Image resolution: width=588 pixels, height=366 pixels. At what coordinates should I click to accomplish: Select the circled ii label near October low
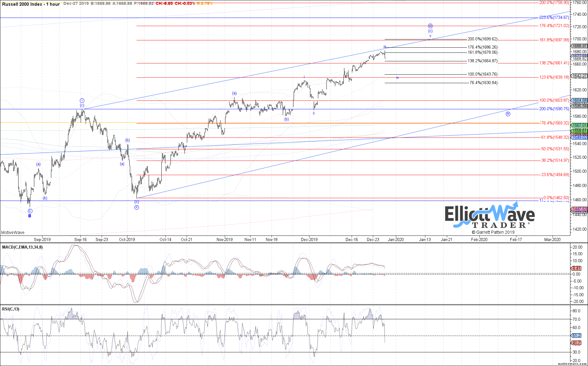(137, 207)
